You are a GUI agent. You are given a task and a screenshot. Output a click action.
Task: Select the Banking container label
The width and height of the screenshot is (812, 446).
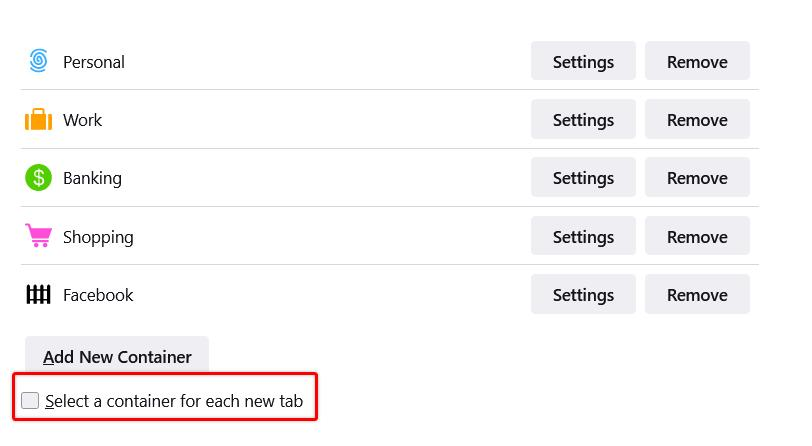tap(92, 179)
